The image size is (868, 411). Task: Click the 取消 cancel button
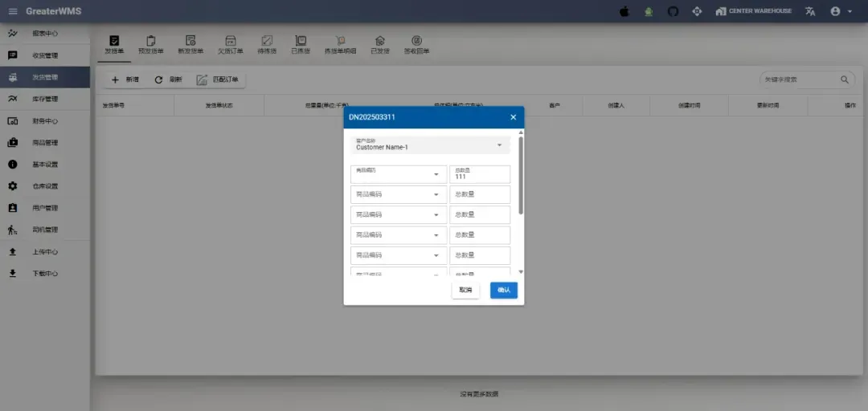(x=465, y=290)
